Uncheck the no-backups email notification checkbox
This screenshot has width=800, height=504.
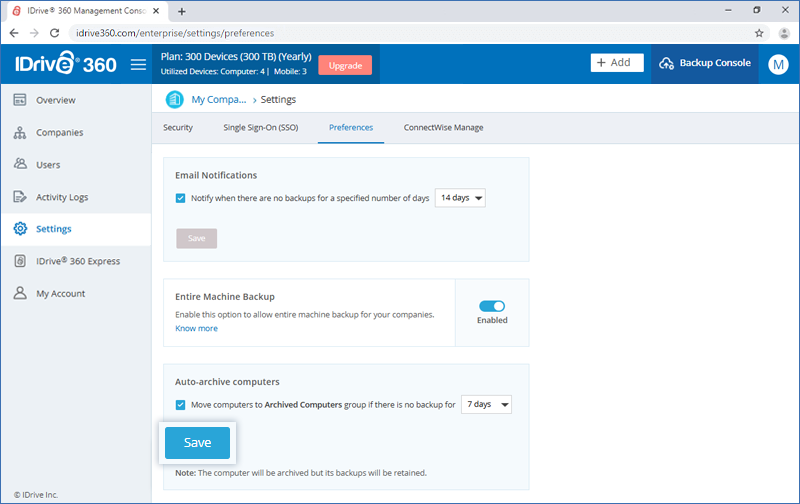pyautogui.click(x=181, y=198)
